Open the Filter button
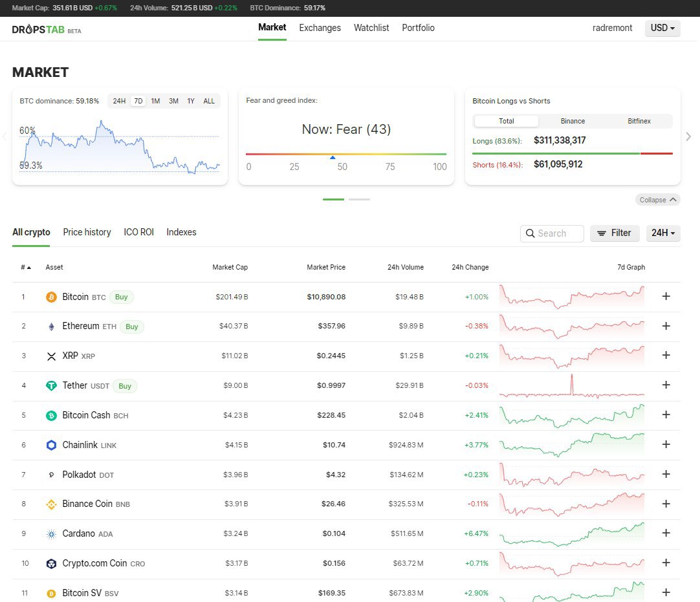This screenshot has height=602, width=700. pos(615,233)
